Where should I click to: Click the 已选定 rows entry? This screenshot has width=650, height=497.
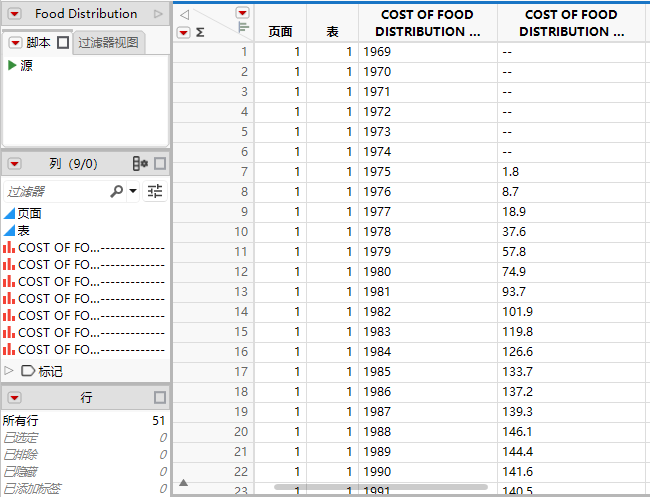pyautogui.click(x=84, y=438)
